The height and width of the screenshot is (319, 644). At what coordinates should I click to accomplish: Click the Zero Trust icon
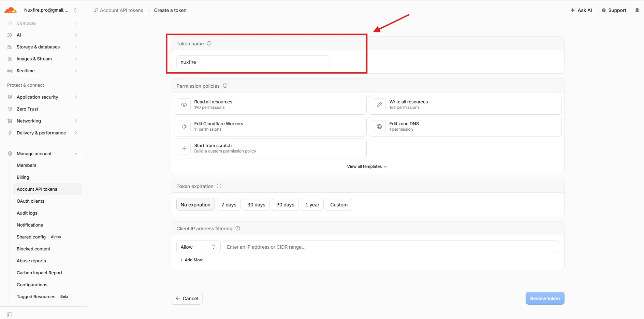pos(10,109)
